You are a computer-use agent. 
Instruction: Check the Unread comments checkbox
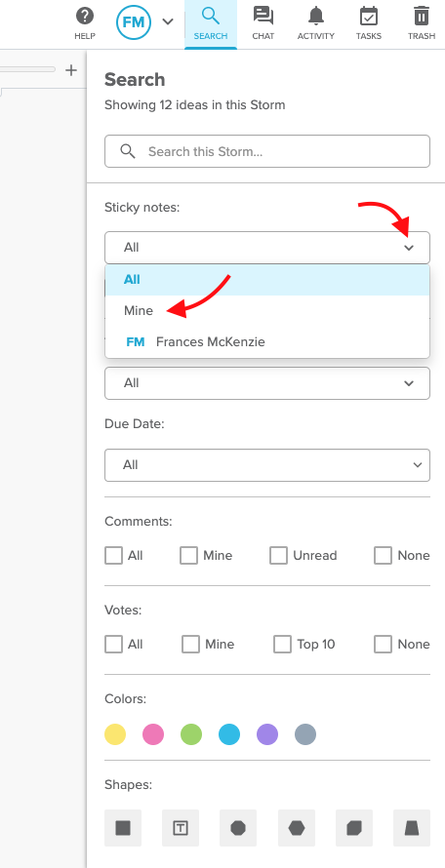tap(279, 555)
